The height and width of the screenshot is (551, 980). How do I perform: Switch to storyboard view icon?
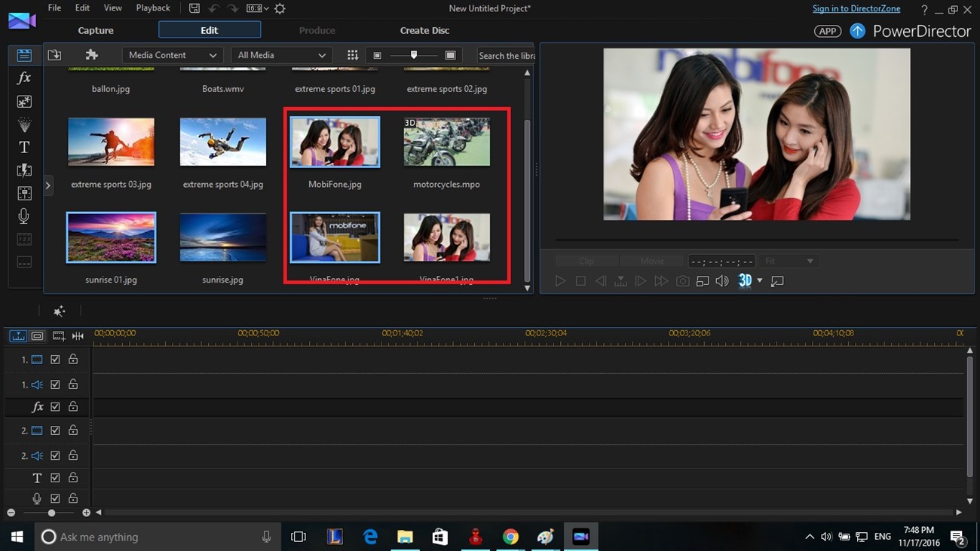tap(37, 335)
